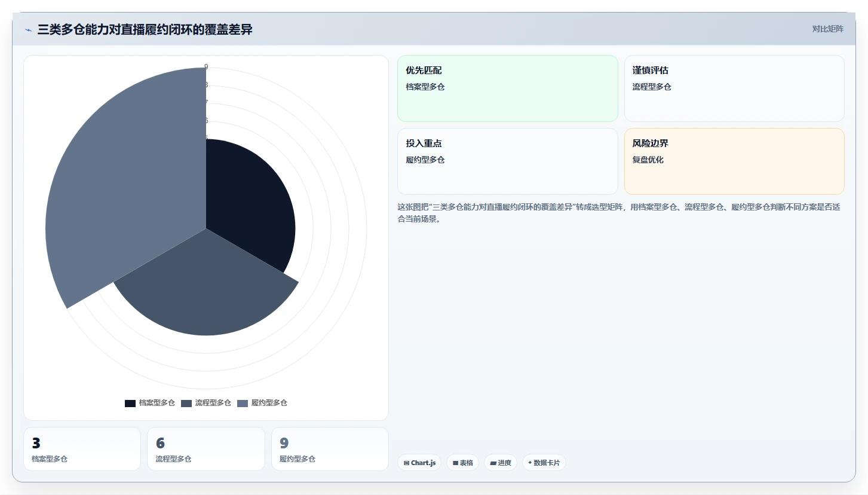Click the description paragraph beginning 这张图把
Screen dimensions: 868x495
pos(619,213)
